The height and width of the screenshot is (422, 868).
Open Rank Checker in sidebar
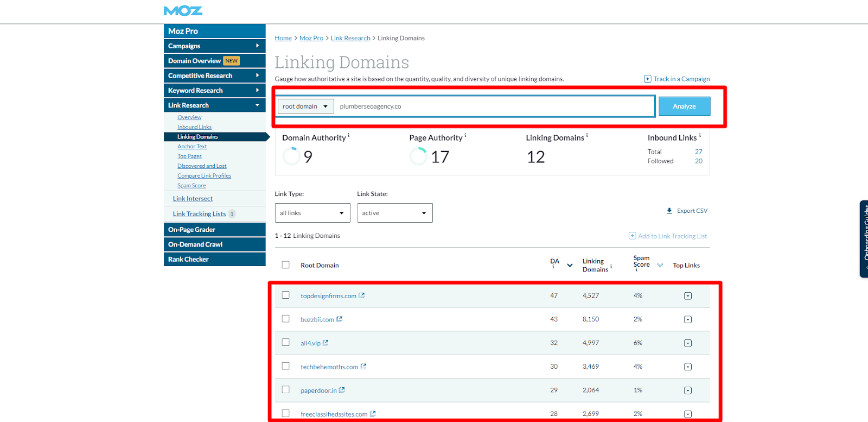215,259
